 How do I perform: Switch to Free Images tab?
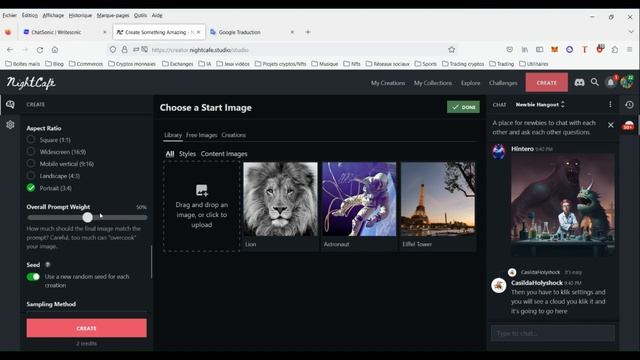202,135
